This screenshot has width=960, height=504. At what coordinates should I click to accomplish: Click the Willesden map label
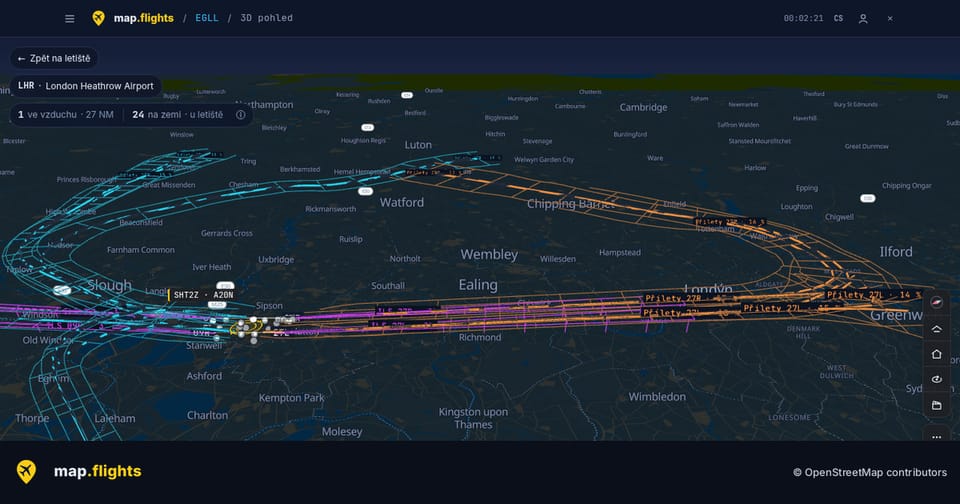558,259
